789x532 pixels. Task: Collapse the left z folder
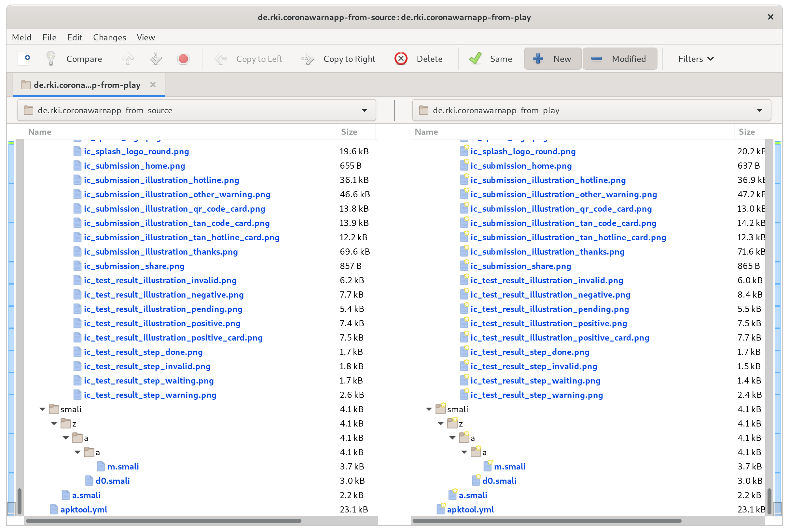pos(54,424)
